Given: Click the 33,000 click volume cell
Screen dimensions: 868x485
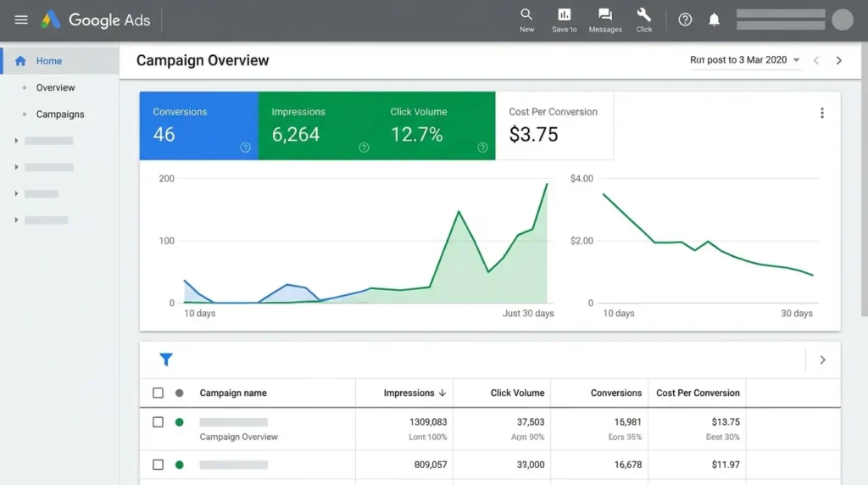Looking at the screenshot, I should click(531, 465).
